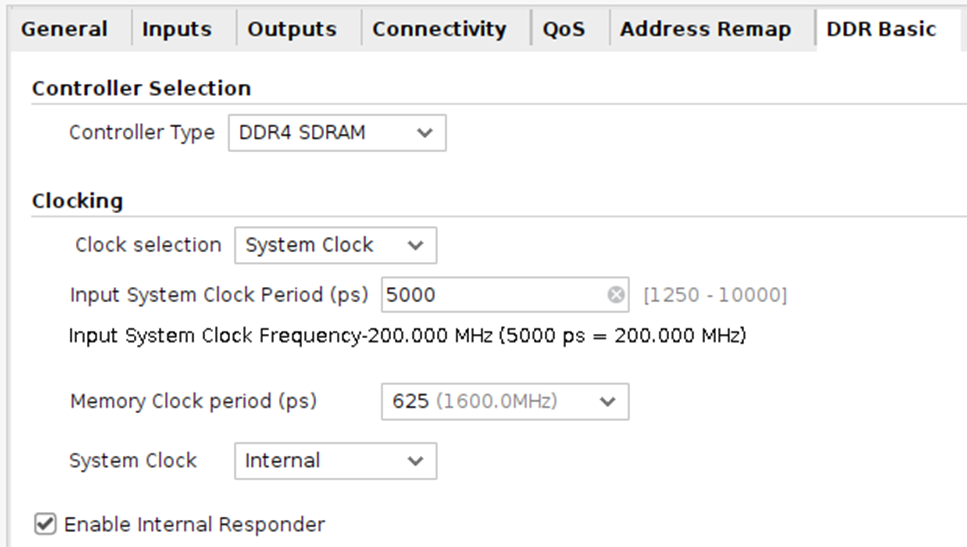Switch to the General tab

pos(64,29)
